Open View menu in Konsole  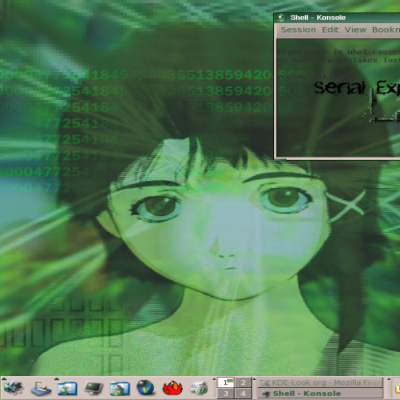tap(355, 30)
